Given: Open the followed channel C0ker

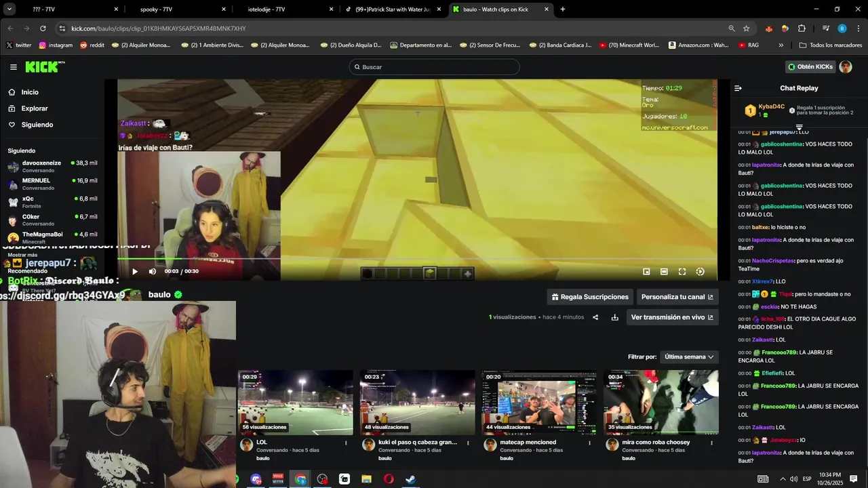Looking at the screenshot, I should pos(52,220).
